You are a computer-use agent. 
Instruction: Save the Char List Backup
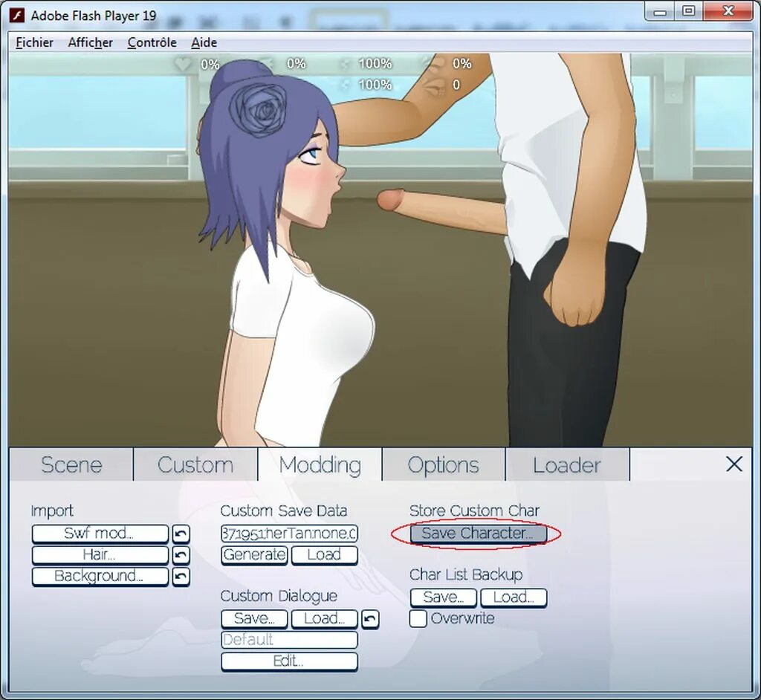click(x=444, y=597)
